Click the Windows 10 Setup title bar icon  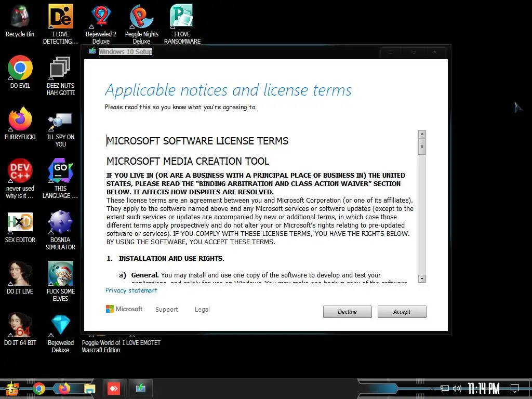pyautogui.click(x=92, y=51)
